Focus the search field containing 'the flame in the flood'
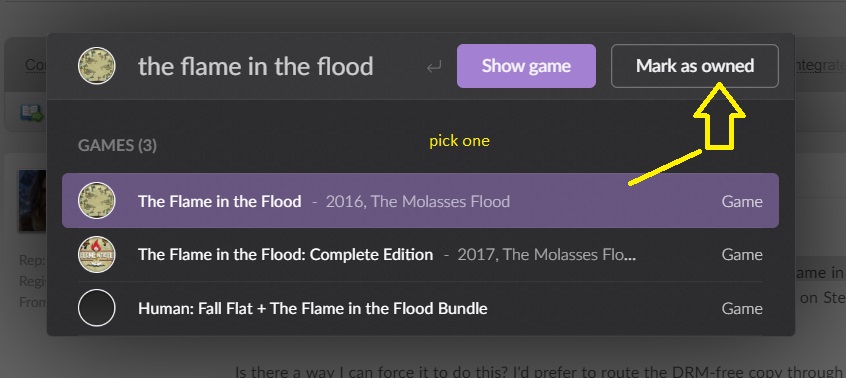 click(x=256, y=66)
